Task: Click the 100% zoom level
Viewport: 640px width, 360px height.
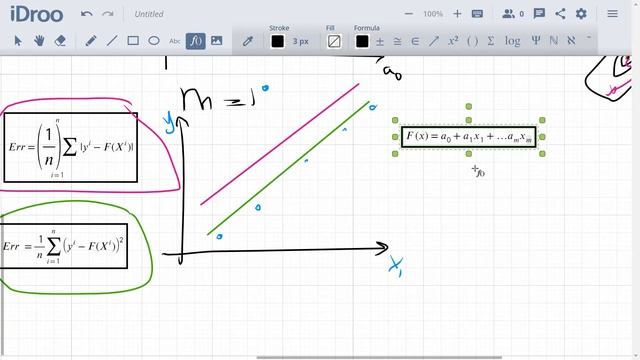Action: pos(433,14)
